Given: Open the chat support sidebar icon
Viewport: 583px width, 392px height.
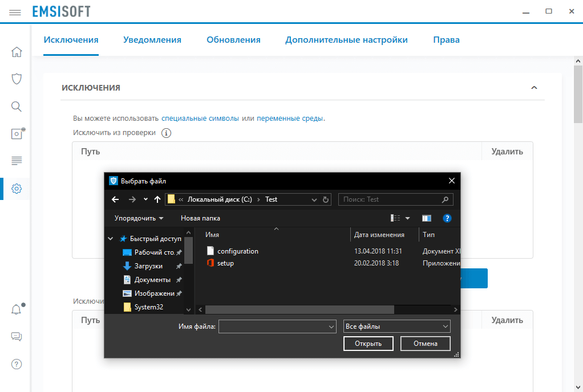Looking at the screenshot, I should [17, 337].
